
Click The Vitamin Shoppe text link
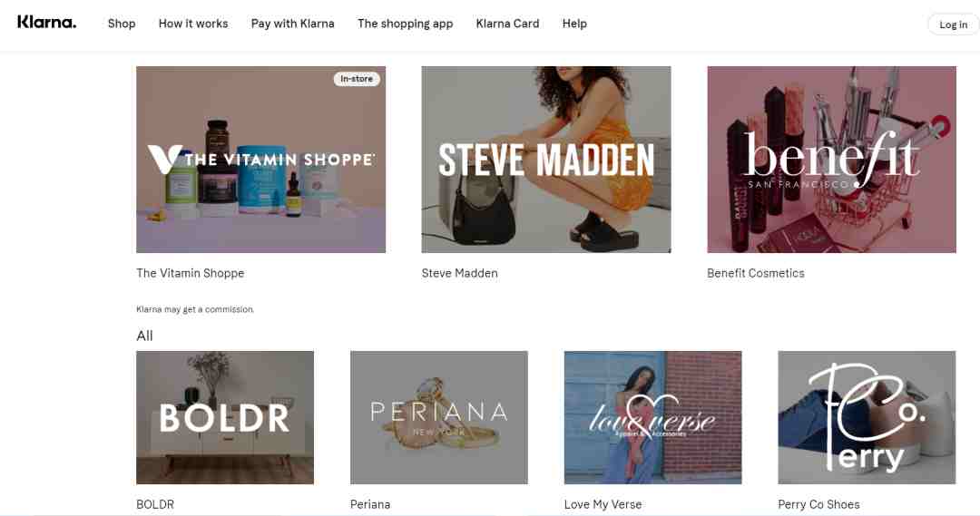pos(190,273)
